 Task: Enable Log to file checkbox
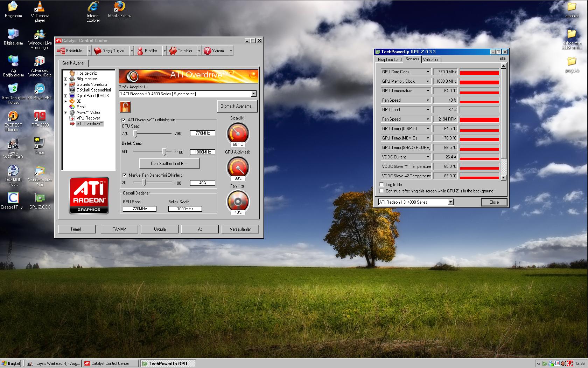(x=382, y=184)
